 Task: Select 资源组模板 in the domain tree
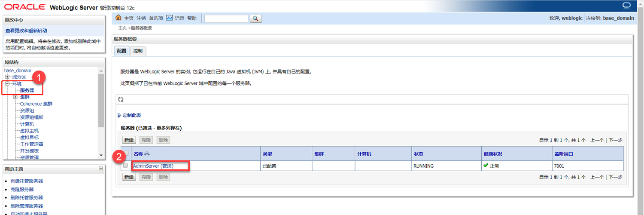tap(32, 117)
